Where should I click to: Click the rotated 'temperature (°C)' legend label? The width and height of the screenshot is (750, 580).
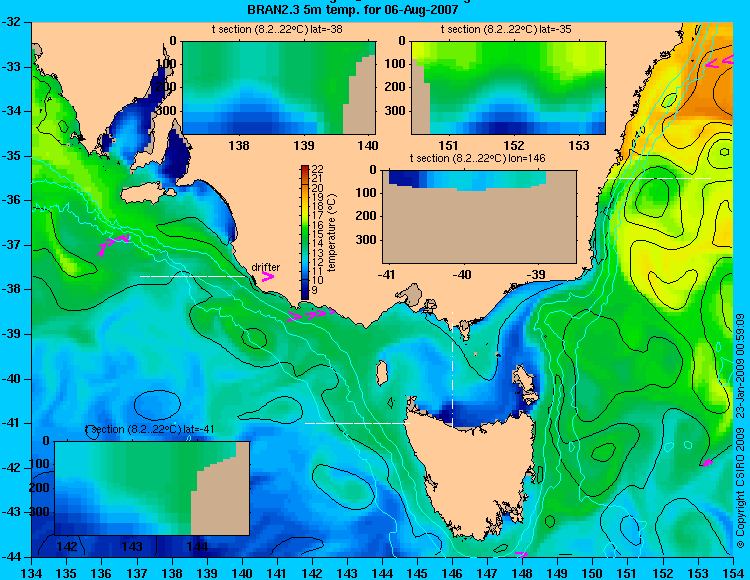pos(333,232)
